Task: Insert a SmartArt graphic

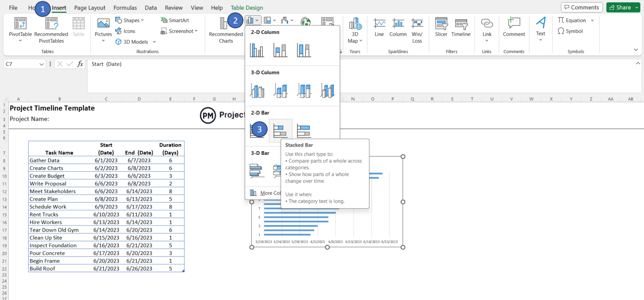Action: tap(174, 20)
